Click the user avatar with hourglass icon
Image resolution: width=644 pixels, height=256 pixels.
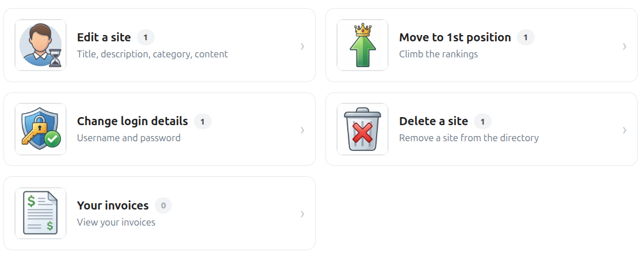pos(41,45)
